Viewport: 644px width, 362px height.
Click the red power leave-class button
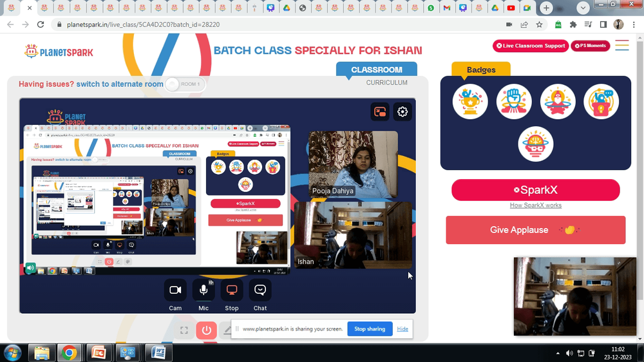tap(206, 330)
